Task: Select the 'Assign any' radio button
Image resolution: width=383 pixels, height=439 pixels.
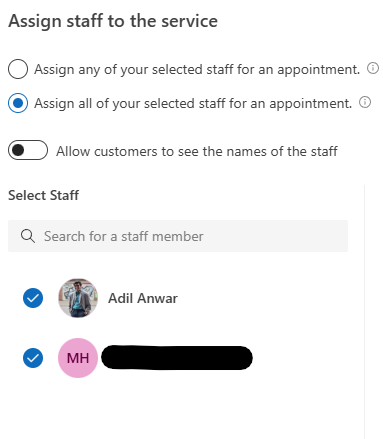Action: click(x=18, y=69)
